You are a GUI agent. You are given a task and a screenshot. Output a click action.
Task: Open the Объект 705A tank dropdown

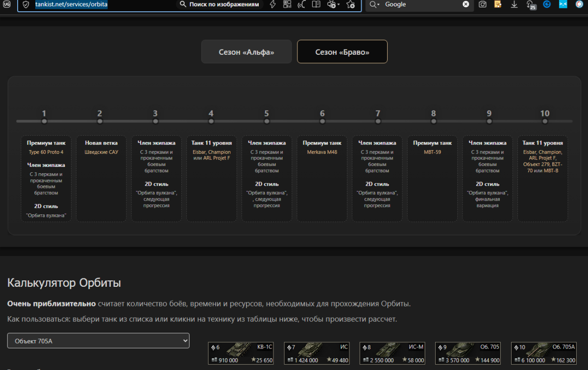tap(98, 341)
